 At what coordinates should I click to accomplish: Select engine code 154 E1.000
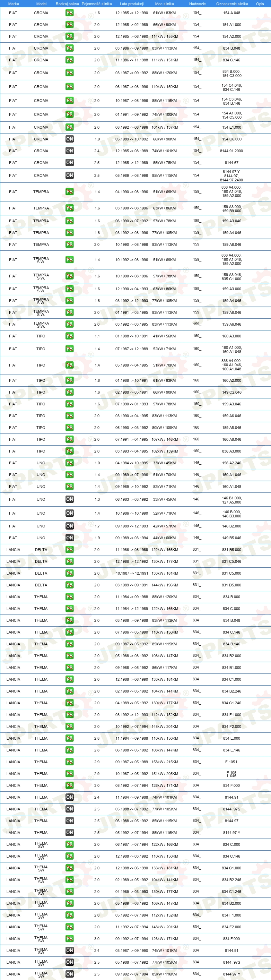coord(231,128)
